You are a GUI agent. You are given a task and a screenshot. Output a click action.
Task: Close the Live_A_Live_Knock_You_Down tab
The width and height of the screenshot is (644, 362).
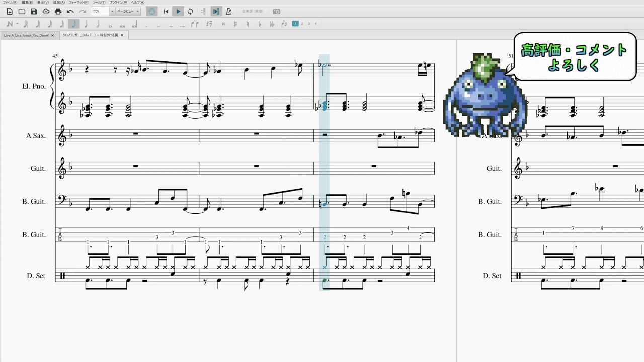[52, 35]
